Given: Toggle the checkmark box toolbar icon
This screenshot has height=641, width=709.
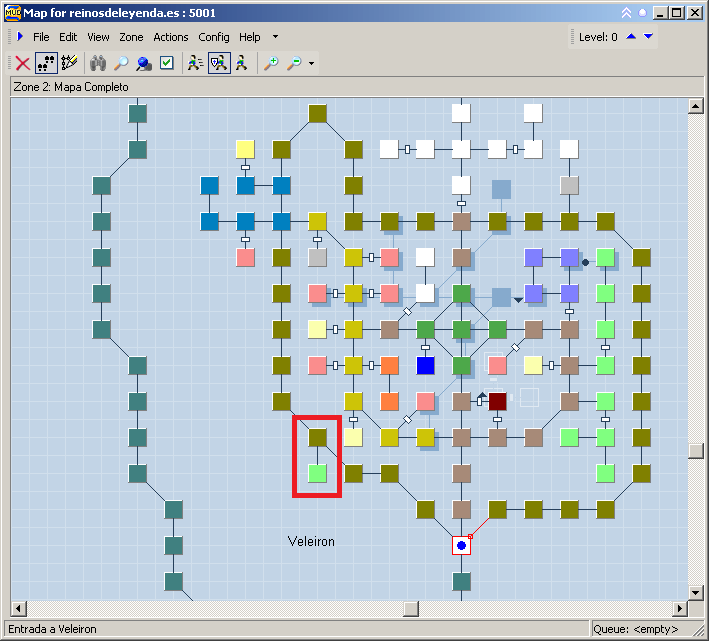Looking at the screenshot, I should (167, 63).
